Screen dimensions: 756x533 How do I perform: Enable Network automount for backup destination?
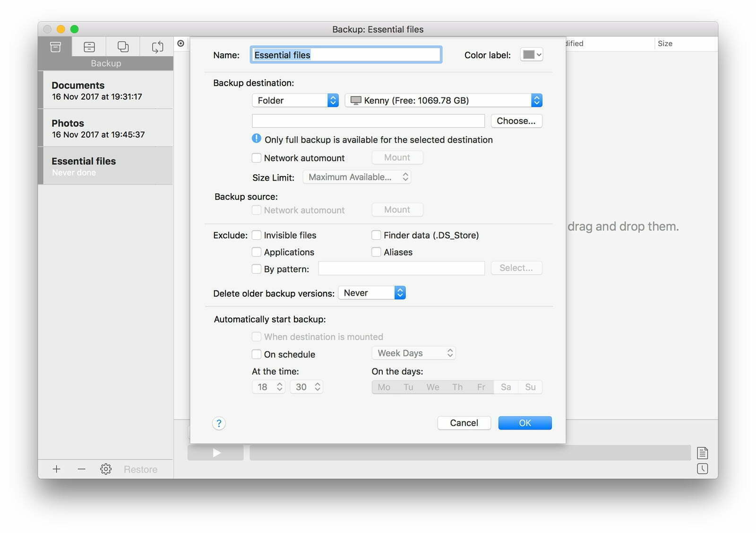pyautogui.click(x=257, y=158)
